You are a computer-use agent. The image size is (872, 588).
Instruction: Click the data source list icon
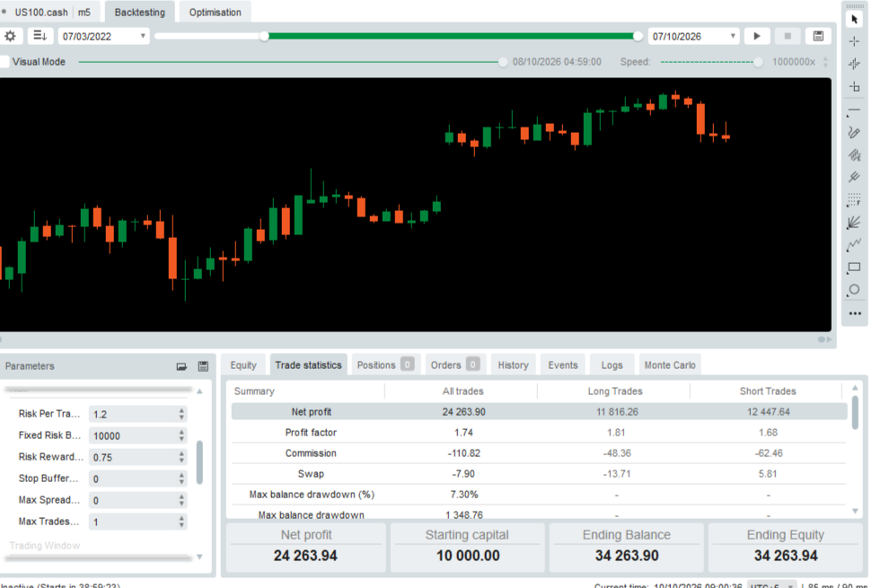click(x=40, y=36)
